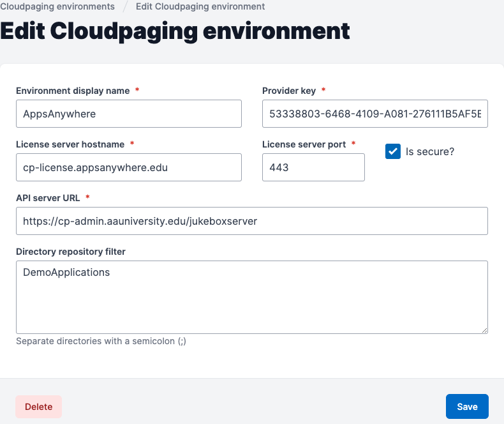
Task: Go back to Cloudpaging environments breadcrumb
Action: [57, 6]
